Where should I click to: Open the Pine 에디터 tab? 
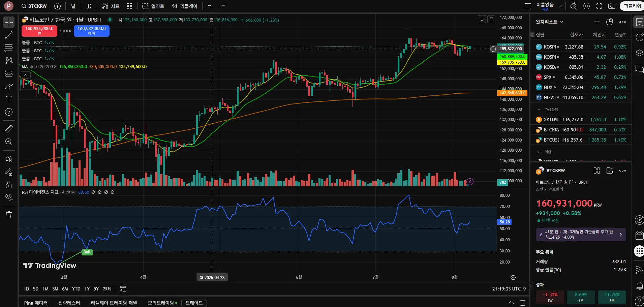click(x=36, y=303)
